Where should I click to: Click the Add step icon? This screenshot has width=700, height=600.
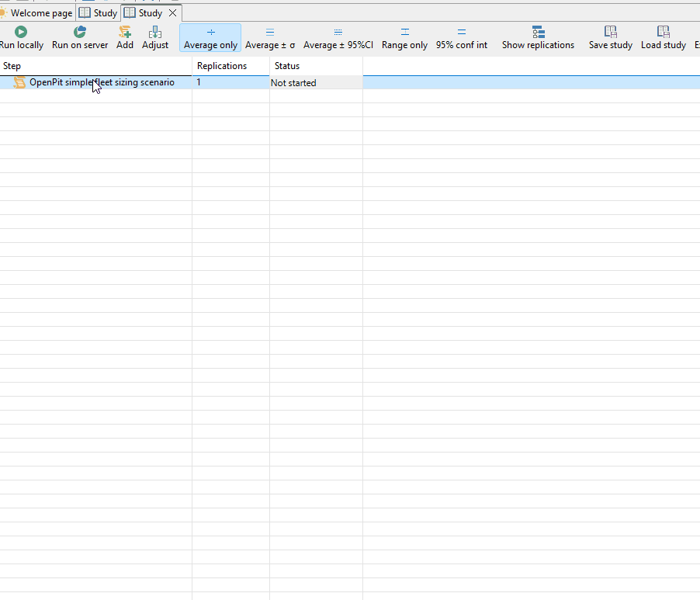[x=125, y=32]
